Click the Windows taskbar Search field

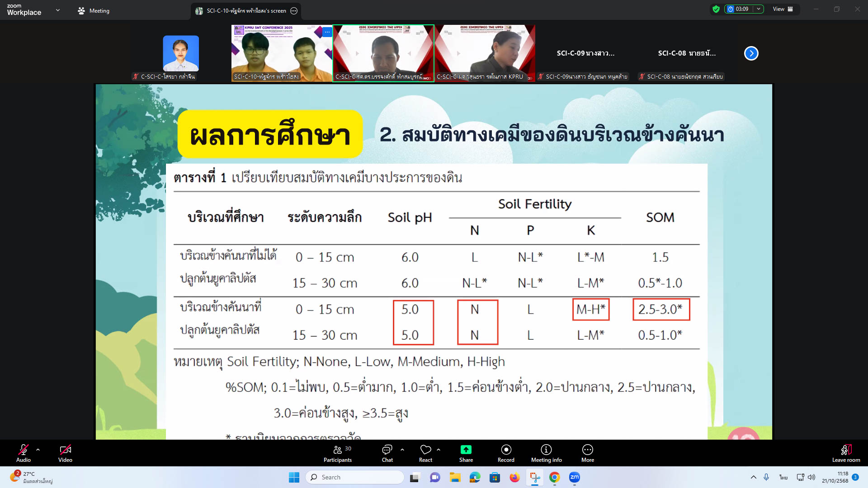pos(355,477)
